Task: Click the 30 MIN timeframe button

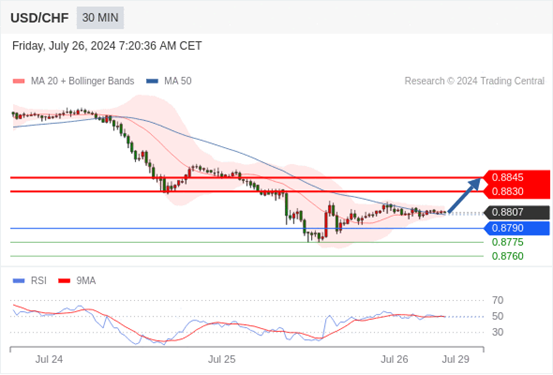Action: tap(100, 18)
